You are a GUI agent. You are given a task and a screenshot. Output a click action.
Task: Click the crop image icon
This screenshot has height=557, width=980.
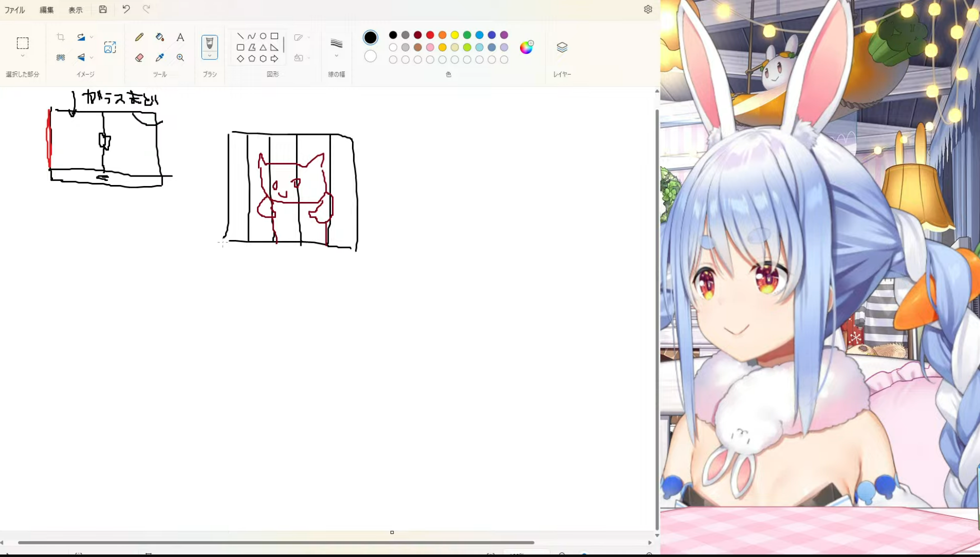[60, 37]
